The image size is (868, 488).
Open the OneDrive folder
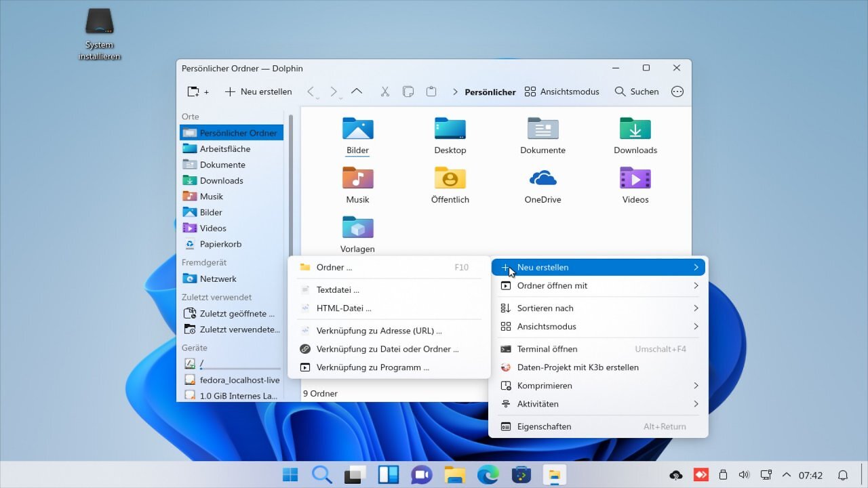542,186
